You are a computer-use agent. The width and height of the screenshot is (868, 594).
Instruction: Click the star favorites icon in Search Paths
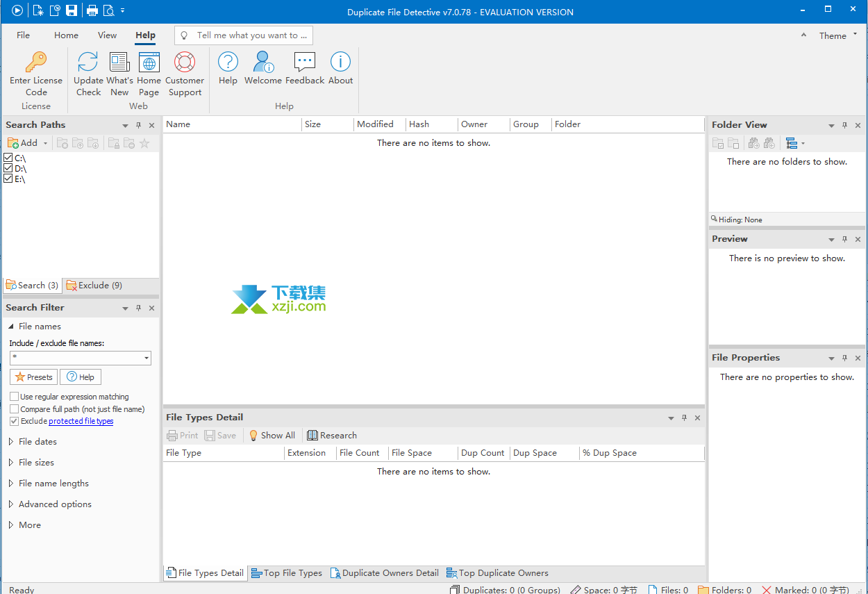tap(144, 143)
